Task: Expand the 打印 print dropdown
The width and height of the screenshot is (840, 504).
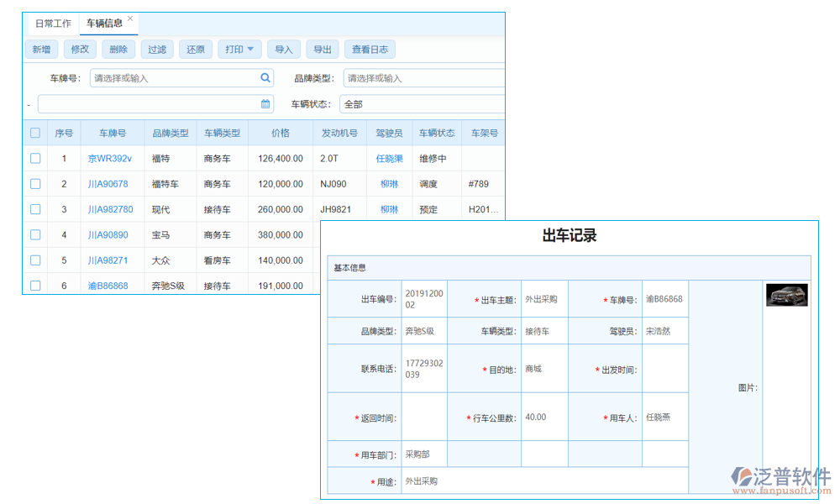Action: tap(239, 49)
